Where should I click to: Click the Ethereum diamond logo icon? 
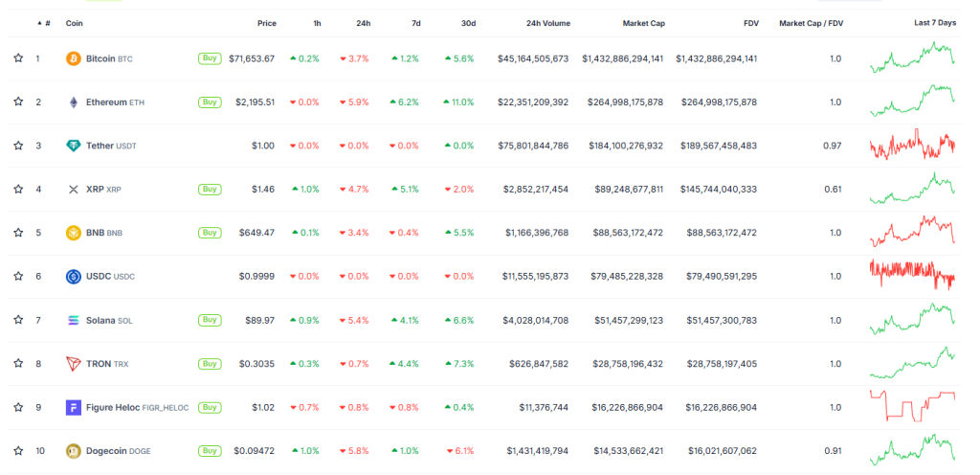click(73, 102)
